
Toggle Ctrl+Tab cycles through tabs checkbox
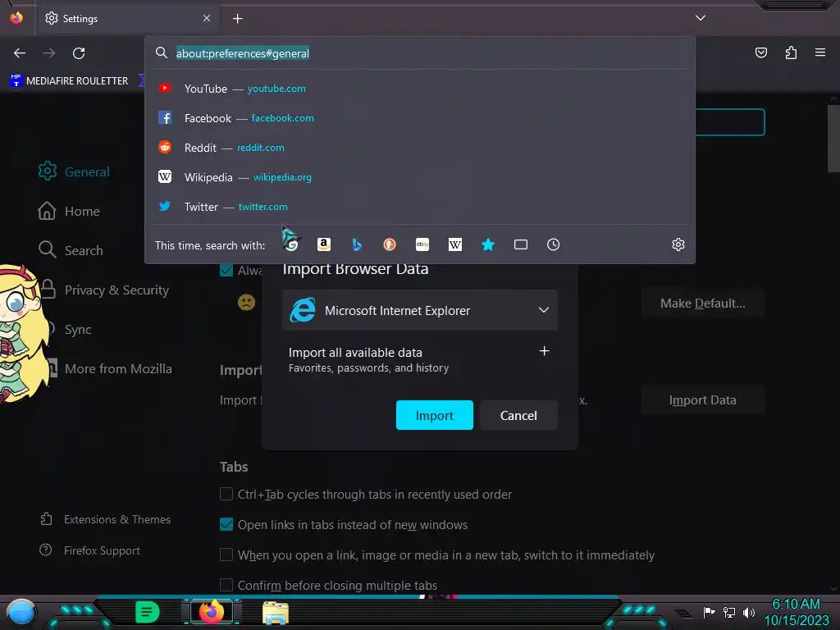pos(226,494)
